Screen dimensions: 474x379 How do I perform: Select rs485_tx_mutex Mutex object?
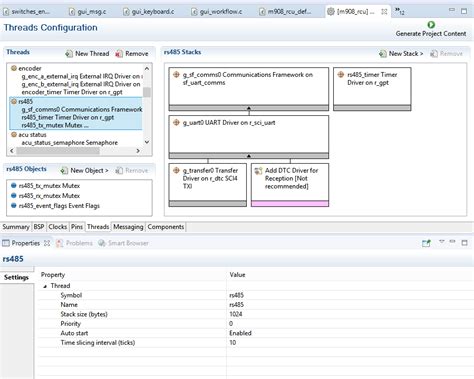[49, 186]
